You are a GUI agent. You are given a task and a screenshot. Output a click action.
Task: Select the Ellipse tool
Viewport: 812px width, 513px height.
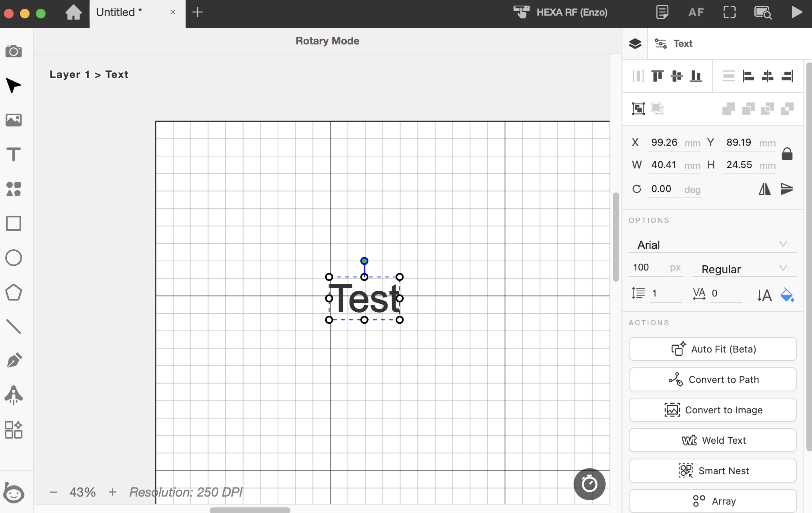14,258
